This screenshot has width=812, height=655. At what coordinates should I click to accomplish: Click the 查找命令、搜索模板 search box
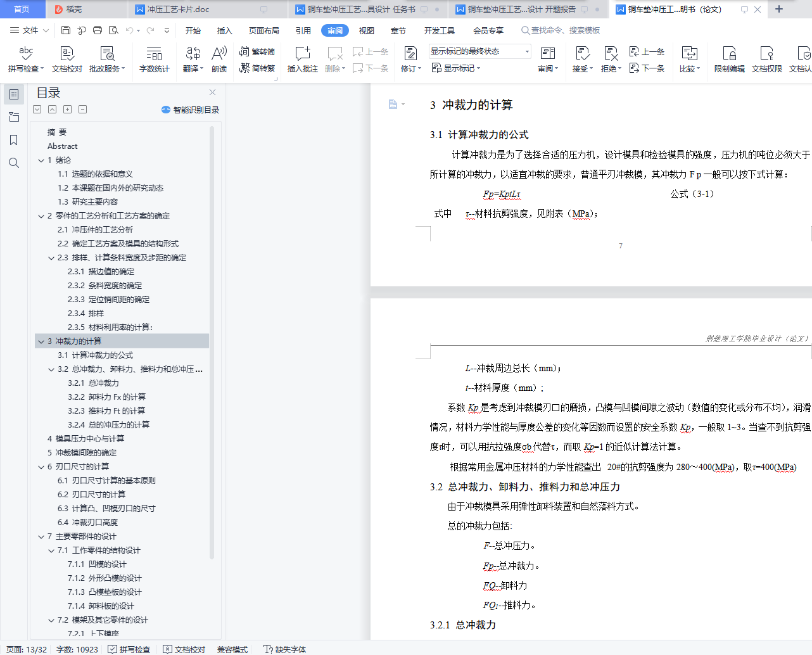tap(561, 30)
